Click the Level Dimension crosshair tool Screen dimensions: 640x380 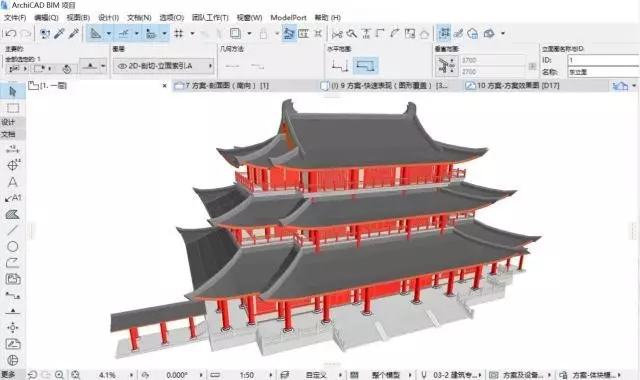click(13, 165)
